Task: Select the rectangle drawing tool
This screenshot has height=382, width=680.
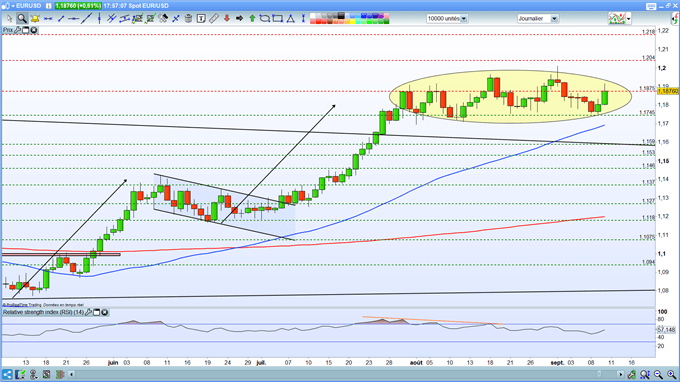Action: [x=277, y=19]
